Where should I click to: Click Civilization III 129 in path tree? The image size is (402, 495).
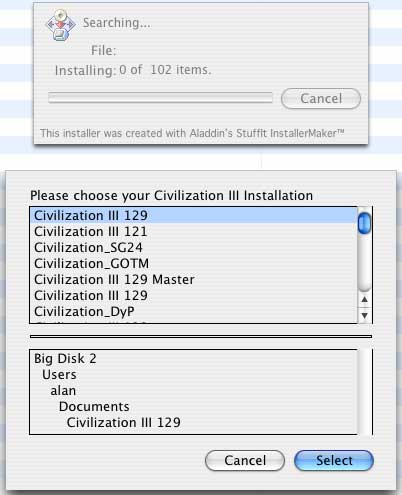[124, 422]
